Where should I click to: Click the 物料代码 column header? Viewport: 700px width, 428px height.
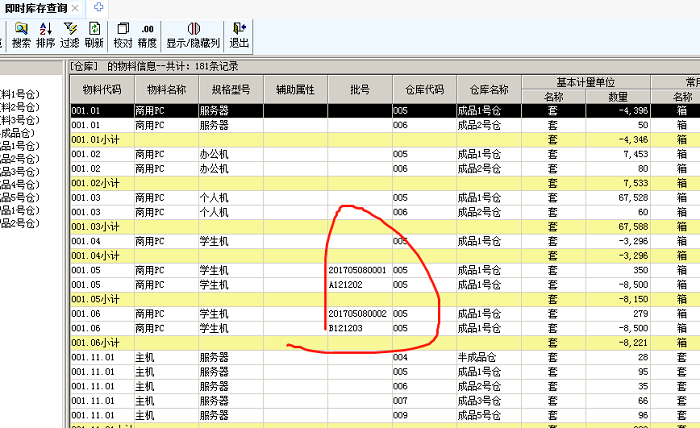tap(101, 89)
